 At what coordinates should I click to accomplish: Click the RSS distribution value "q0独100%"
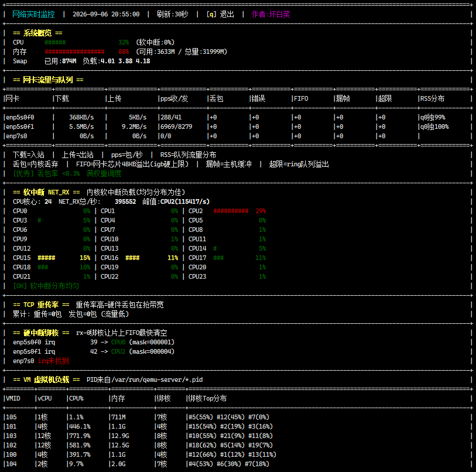[x=434, y=127]
